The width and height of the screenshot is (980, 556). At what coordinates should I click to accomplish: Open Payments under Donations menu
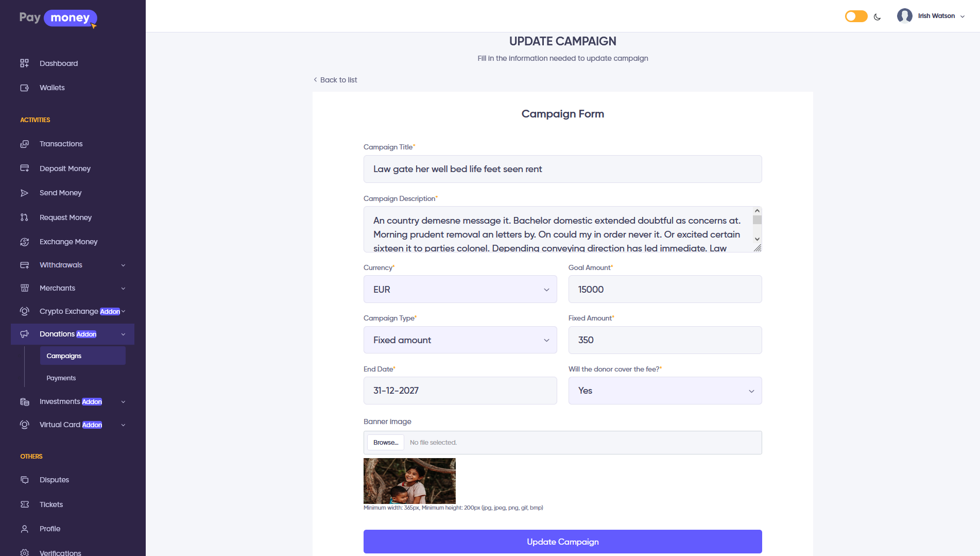click(61, 378)
